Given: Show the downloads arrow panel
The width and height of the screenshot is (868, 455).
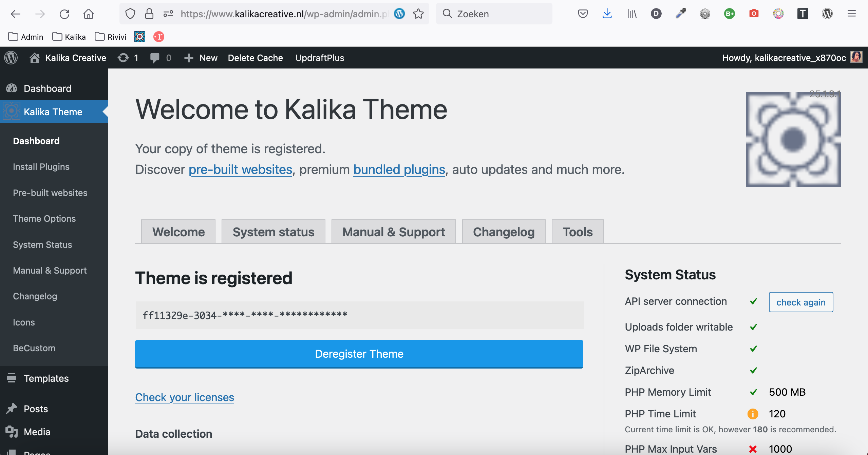Looking at the screenshot, I should (607, 14).
